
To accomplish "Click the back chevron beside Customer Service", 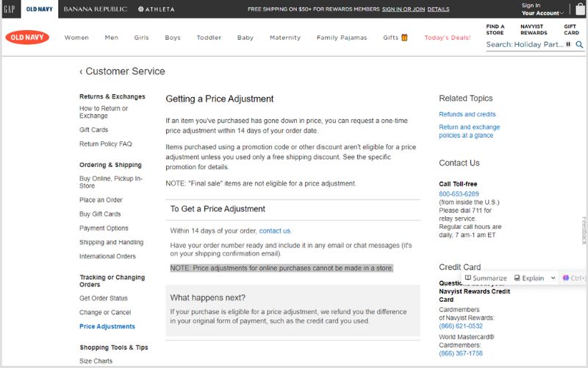I will (81, 71).
